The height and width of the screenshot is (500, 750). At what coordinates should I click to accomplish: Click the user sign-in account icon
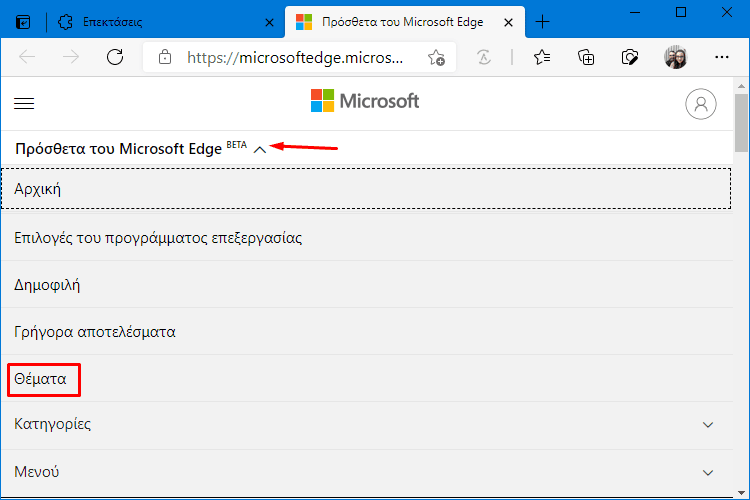coord(700,104)
